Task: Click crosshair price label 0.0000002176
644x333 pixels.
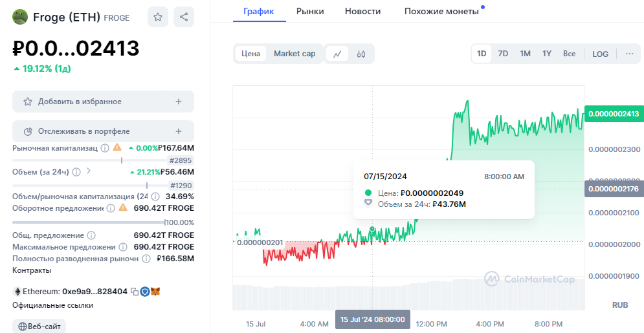Action: pyautogui.click(x=614, y=189)
